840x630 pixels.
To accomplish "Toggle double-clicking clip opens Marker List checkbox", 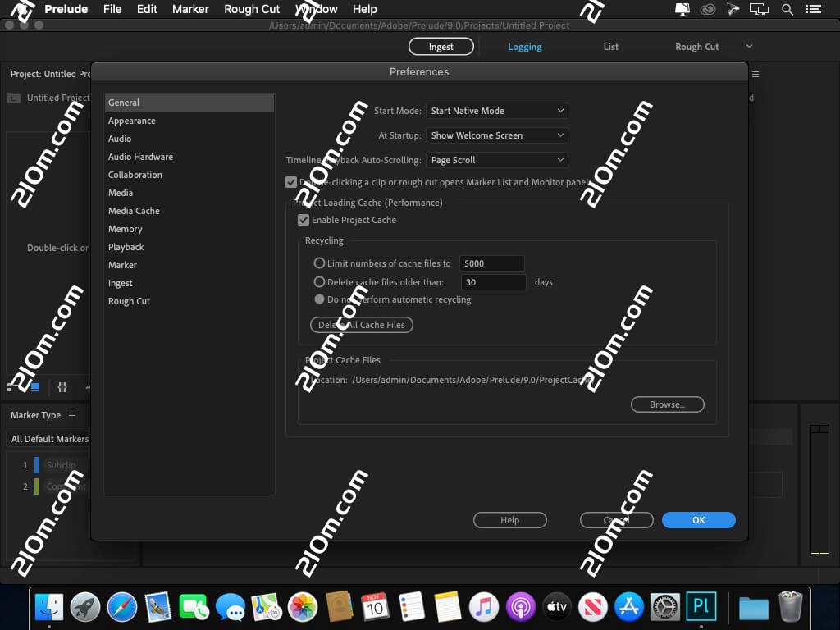I will (x=291, y=182).
